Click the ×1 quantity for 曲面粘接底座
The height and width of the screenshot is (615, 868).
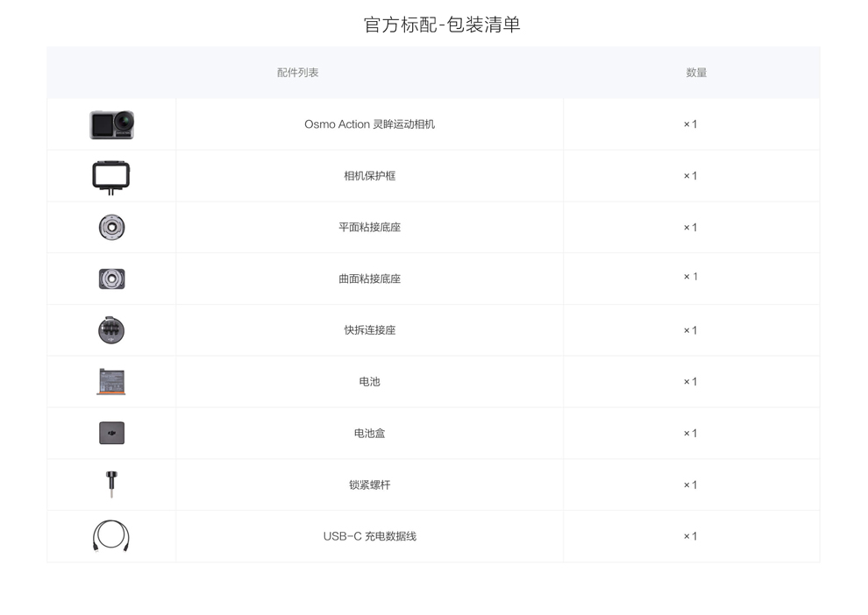pyautogui.click(x=690, y=277)
